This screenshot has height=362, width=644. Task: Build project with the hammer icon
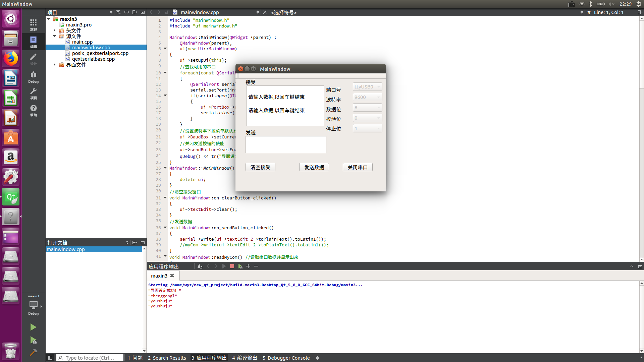click(x=33, y=352)
